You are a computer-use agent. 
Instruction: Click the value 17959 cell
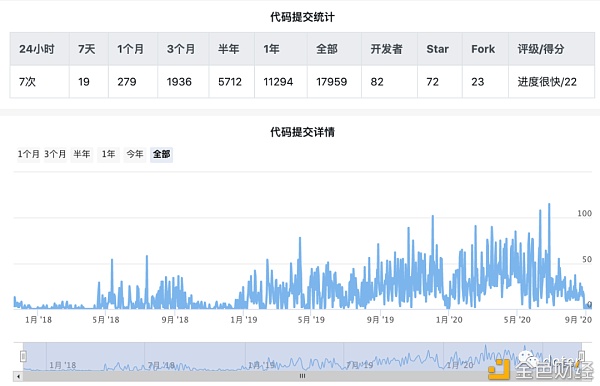[334, 82]
